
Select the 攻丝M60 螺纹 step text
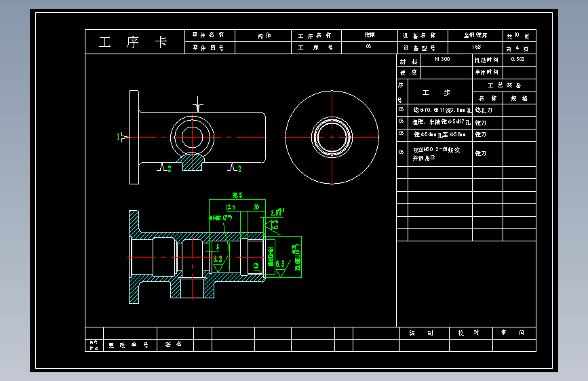[x=436, y=150]
